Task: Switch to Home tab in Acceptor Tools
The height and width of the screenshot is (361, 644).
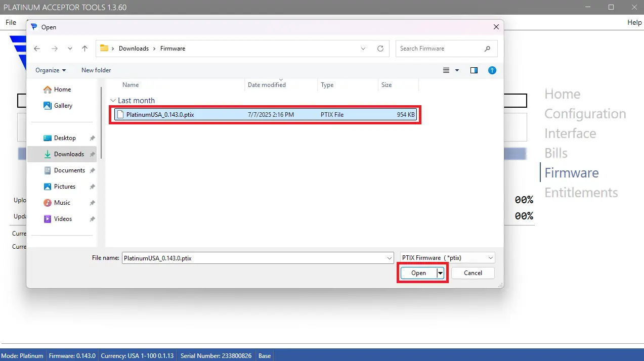Action: 562,94
